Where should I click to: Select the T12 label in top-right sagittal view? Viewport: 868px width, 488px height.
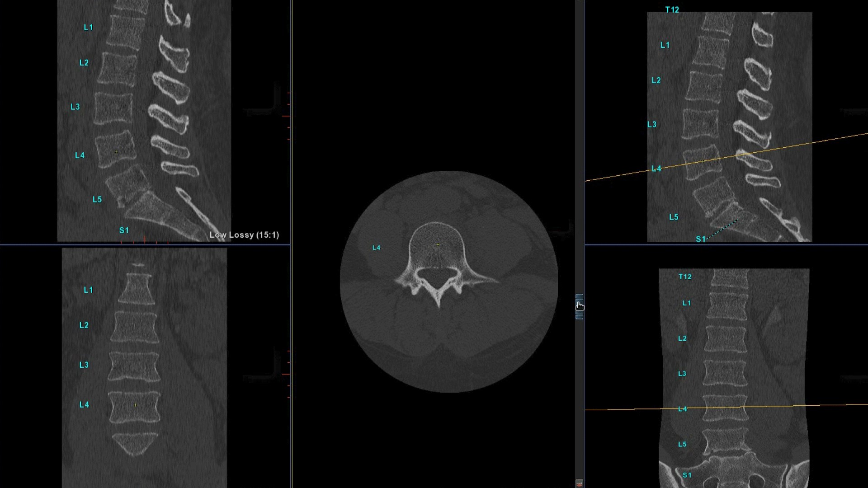coord(672,9)
